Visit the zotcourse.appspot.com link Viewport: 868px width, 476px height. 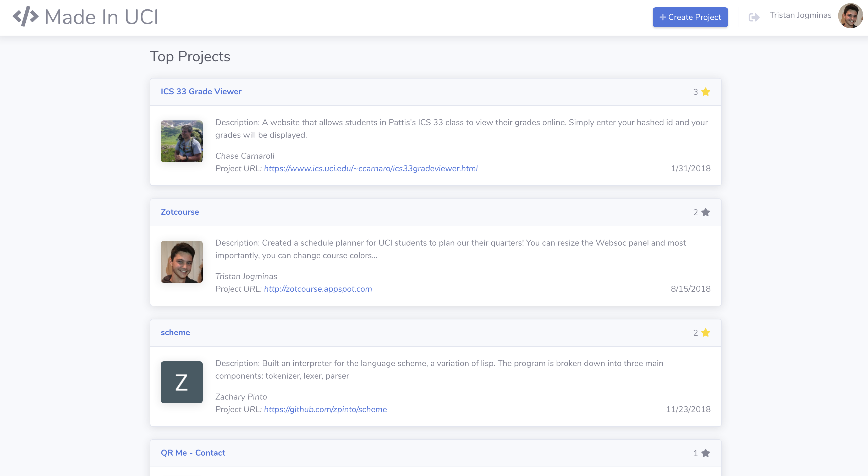pos(318,289)
